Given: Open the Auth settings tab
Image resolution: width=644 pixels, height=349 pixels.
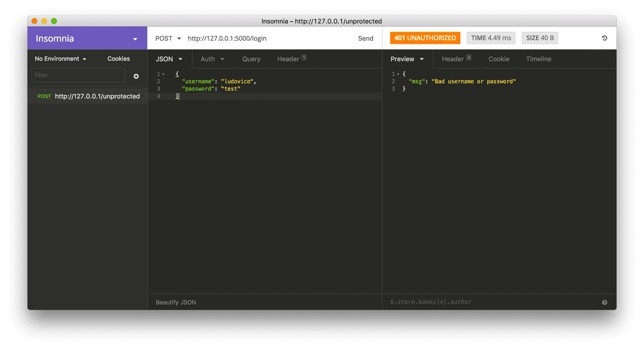Looking at the screenshot, I should (211, 58).
